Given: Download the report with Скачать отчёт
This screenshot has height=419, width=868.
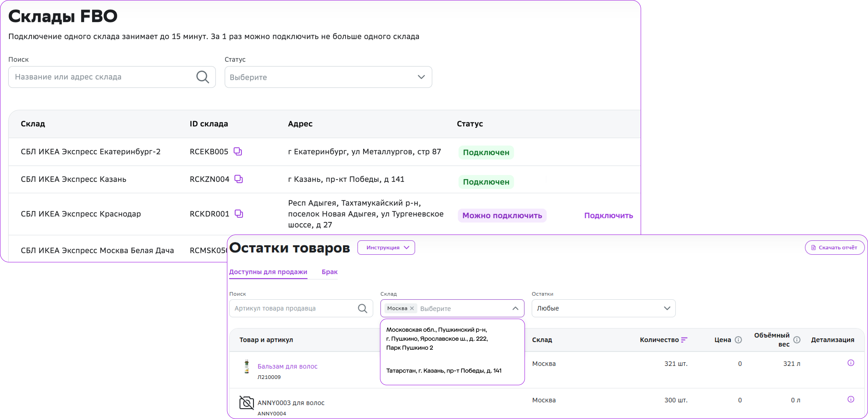Looking at the screenshot, I should (835, 248).
